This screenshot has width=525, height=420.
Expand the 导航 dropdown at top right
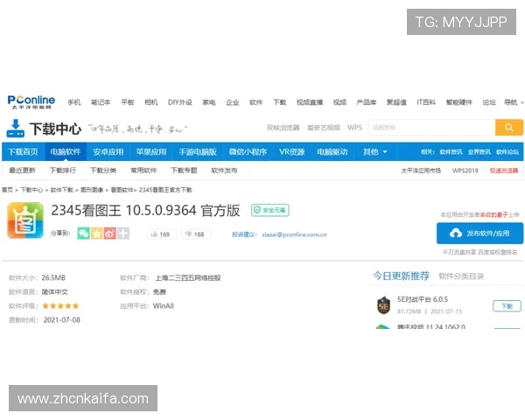click(514, 102)
